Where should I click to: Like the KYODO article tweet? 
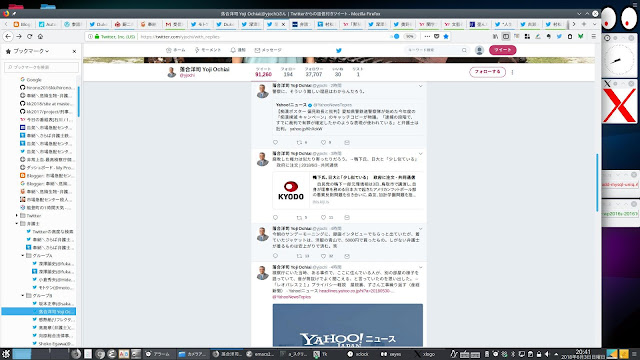coord(323,218)
